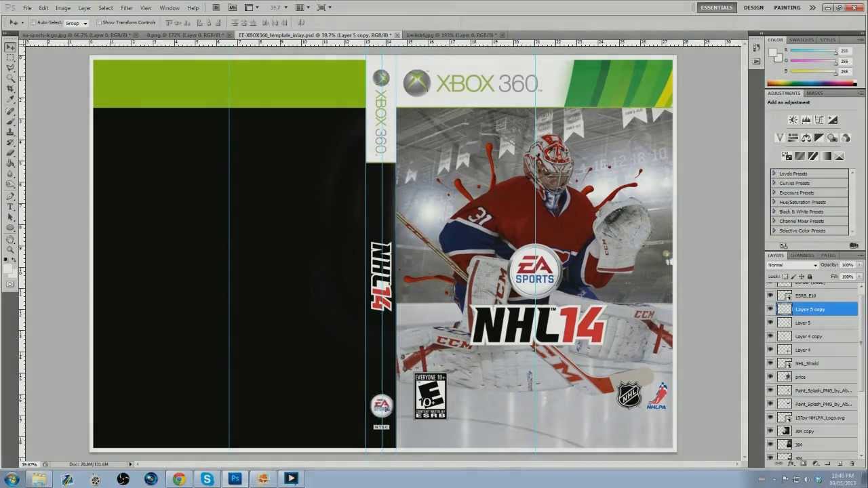Open Skype from the Windows taskbar
Screen dimensions: 868x488
tap(207, 479)
